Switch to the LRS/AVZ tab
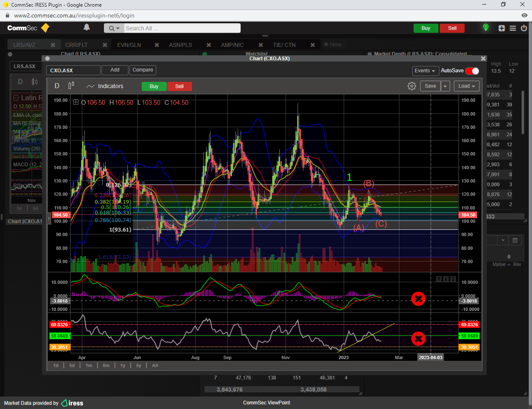 click(25, 45)
